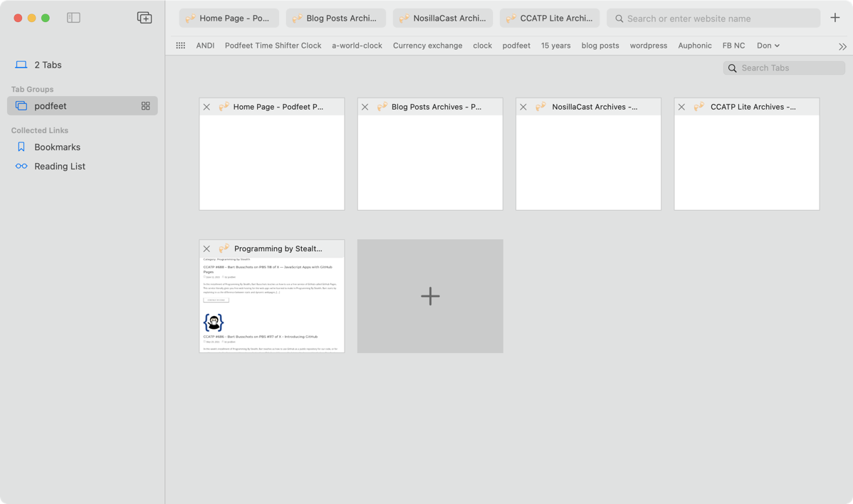
Task: Click the new tab group icon
Action: [x=145, y=18]
